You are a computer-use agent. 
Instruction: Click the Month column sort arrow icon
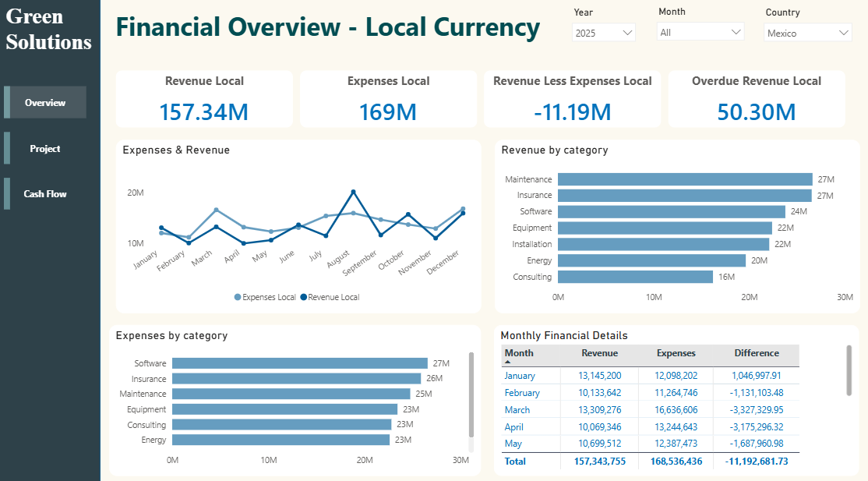pyautogui.click(x=507, y=362)
